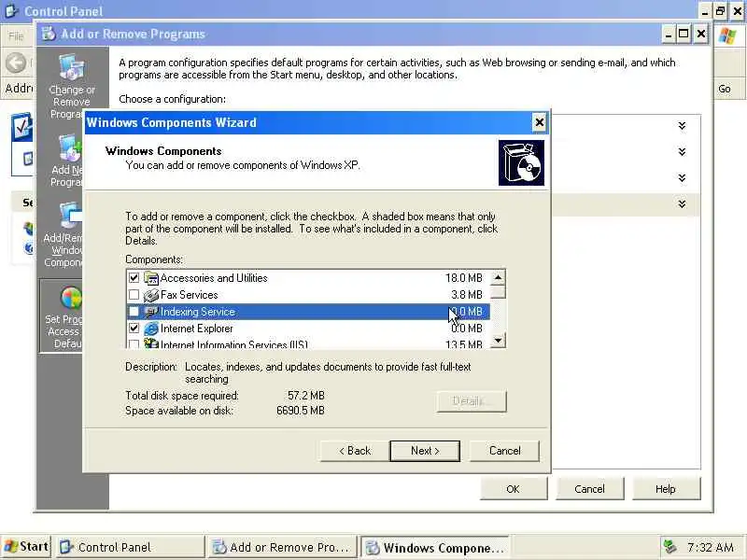The image size is (747, 560).
Task: Open Add New Programs sidebar icon
Action: pos(71,148)
